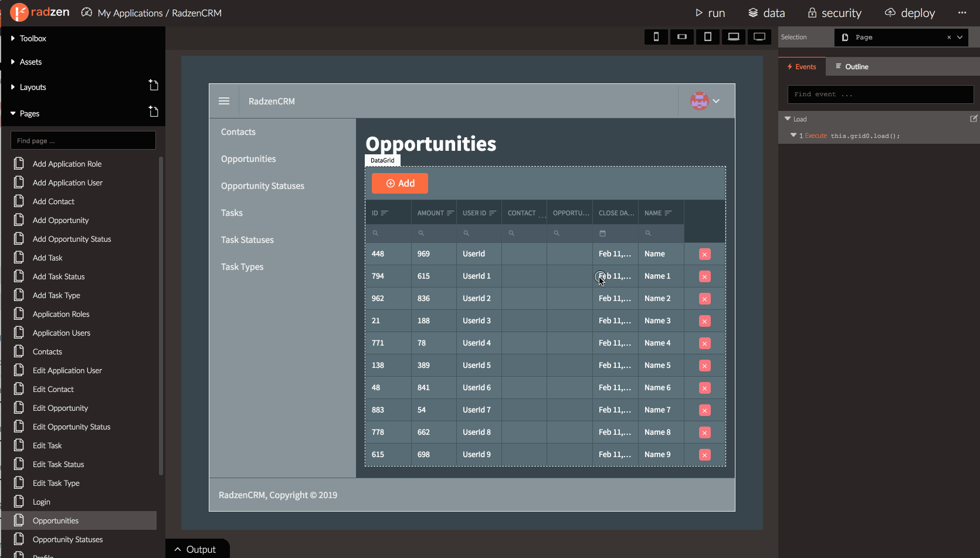Open the more options ellipsis menu
980x558 pixels.
pos(962,13)
